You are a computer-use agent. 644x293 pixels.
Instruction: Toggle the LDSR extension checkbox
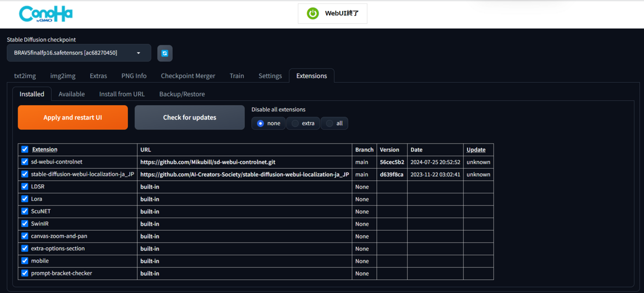pyautogui.click(x=25, y=187)
